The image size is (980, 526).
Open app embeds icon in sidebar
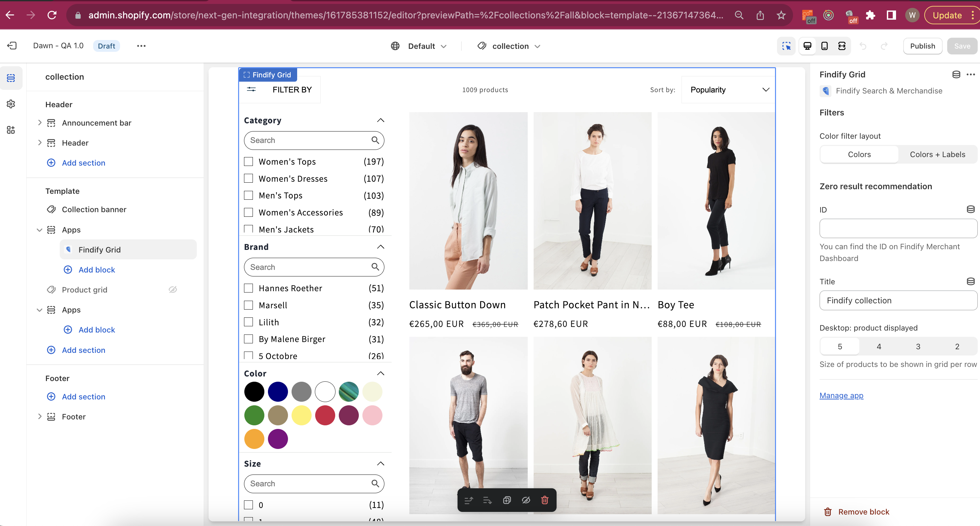(11, 130)
